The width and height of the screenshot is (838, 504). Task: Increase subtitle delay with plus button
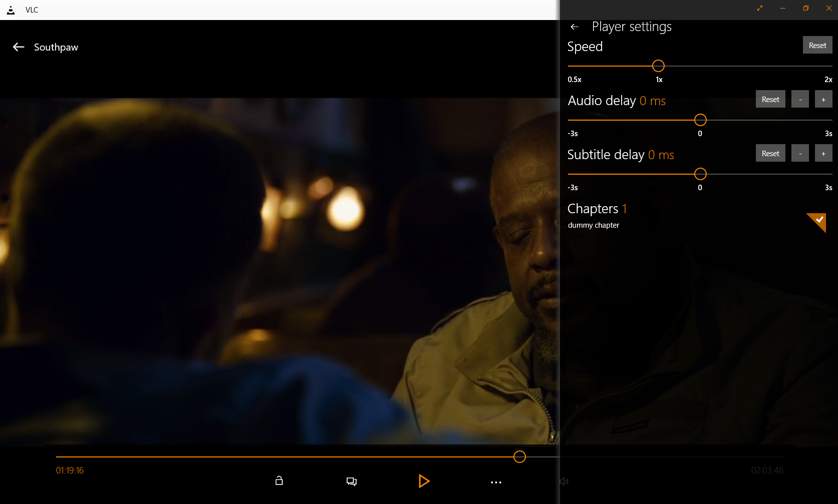tap(823, 153)
